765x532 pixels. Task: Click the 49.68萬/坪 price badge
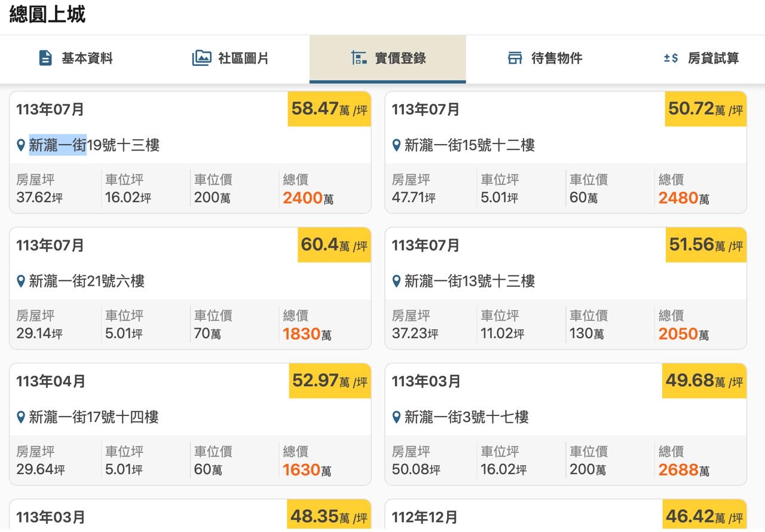pyautogui.click(x=704, y=381)
